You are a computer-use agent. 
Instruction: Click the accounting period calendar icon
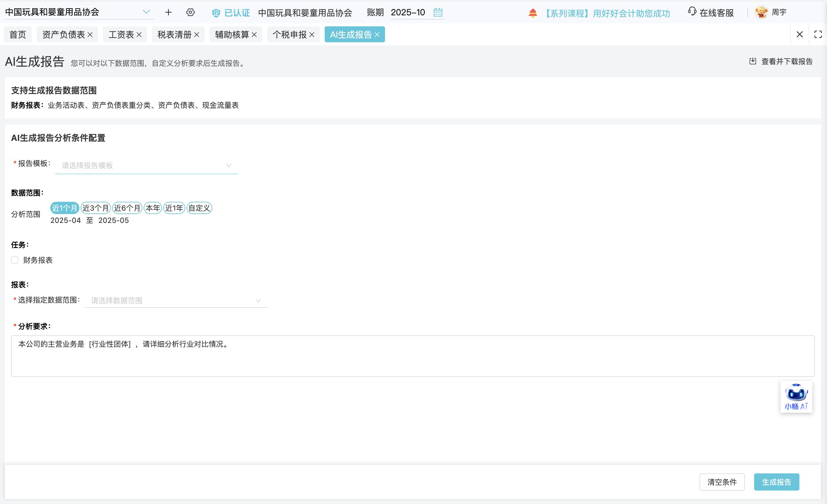coord(438,13)
